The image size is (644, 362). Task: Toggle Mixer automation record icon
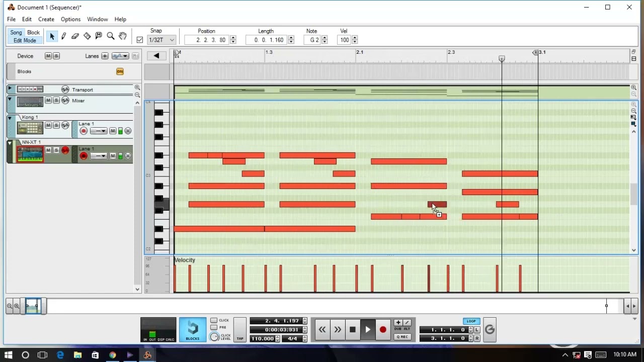coord(65,101)
